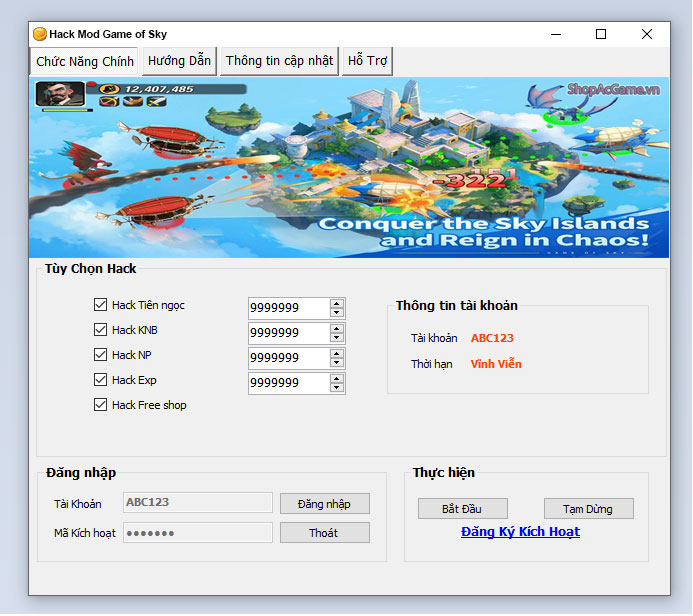Click the up arrow for Hack KNB value
Image resolution: width=693 pixels, height=616 pixels.
pyautogui.click(x=337, y=328)
